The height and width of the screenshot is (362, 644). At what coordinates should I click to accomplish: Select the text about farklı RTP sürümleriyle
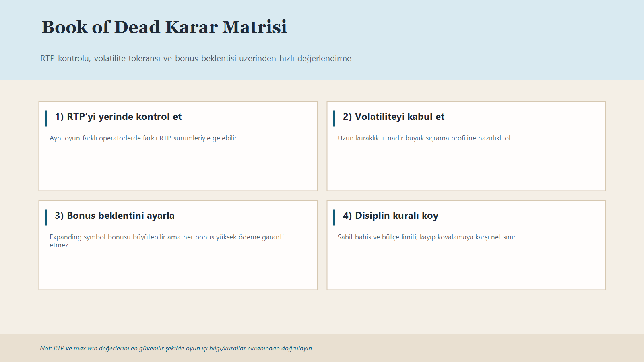[144, 138]
